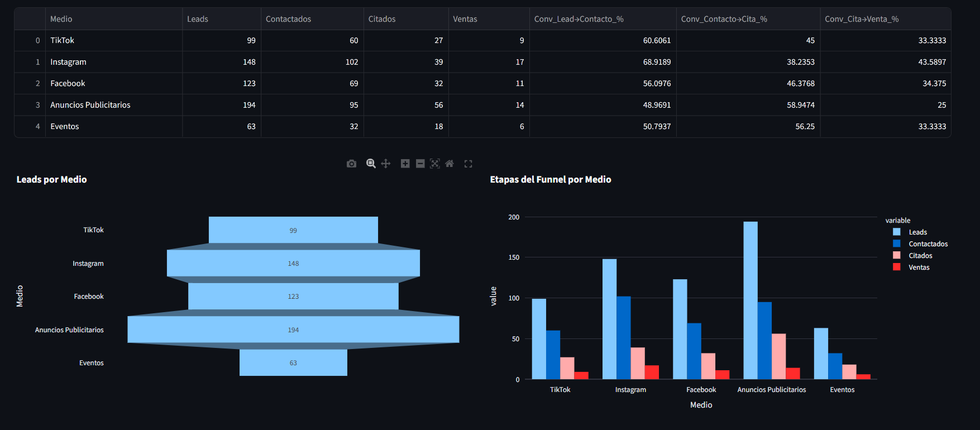Click the Zoom out minus icon

(x=420, y=164)
